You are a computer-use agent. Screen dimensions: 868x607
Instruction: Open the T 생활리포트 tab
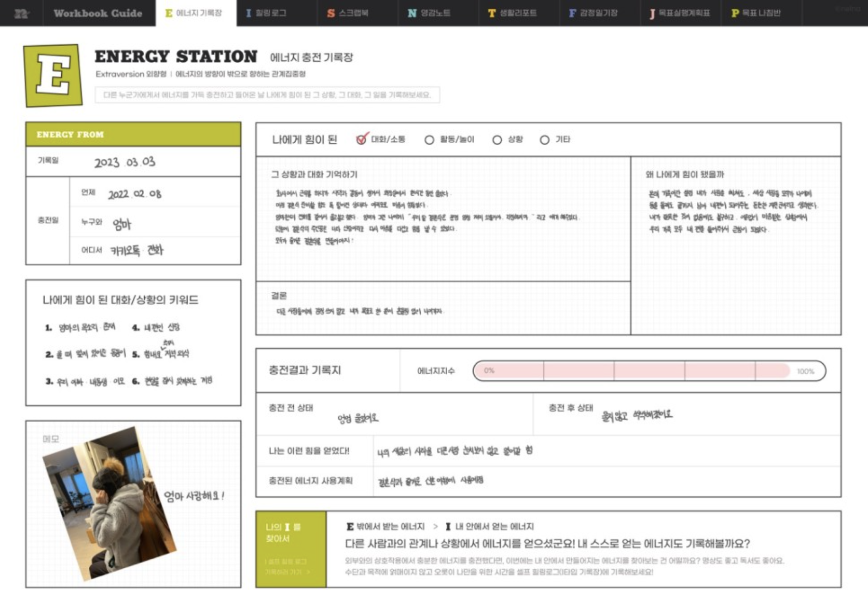click(x=519, y=13)
